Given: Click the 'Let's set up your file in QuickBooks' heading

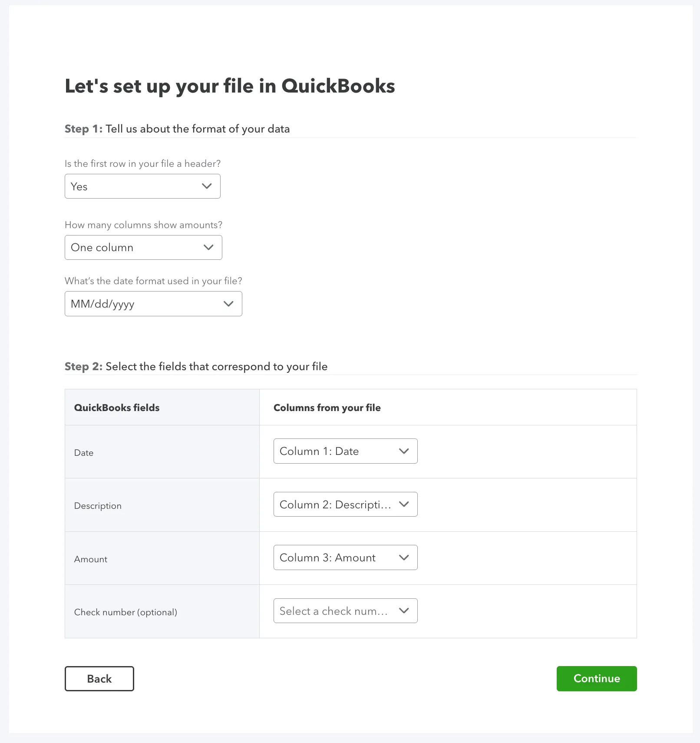Looking at the screenshot, I should click(x=230, y=86).
